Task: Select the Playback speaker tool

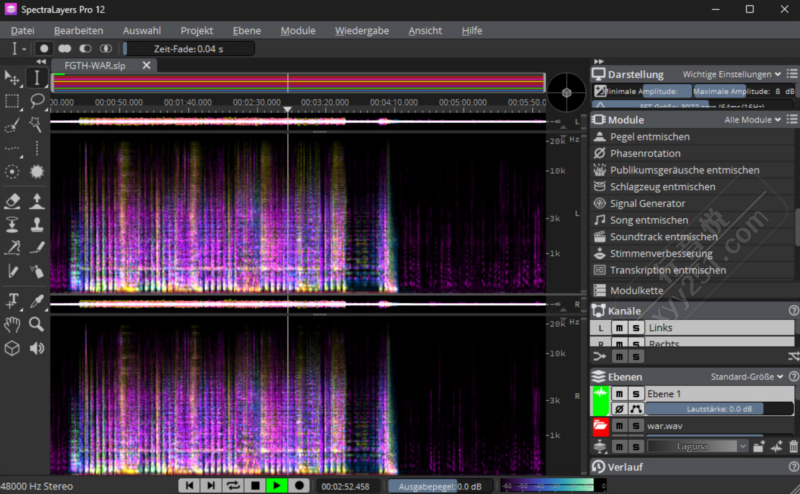Action: coord(37,348)
